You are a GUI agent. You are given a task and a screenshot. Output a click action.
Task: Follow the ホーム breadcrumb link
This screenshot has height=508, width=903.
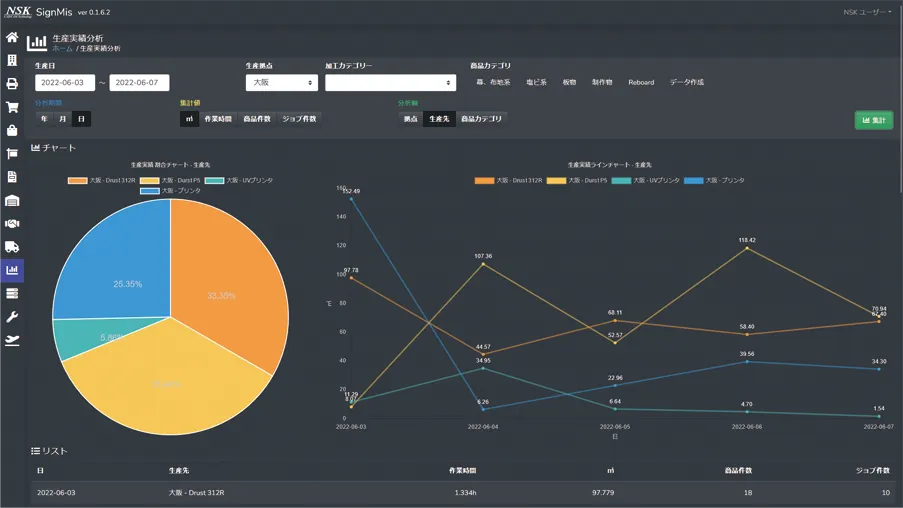pyautogui.click(x=62, y=48)
